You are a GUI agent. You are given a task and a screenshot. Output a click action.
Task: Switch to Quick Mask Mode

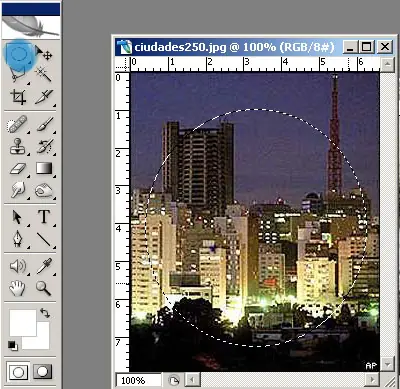coord(43,371)
